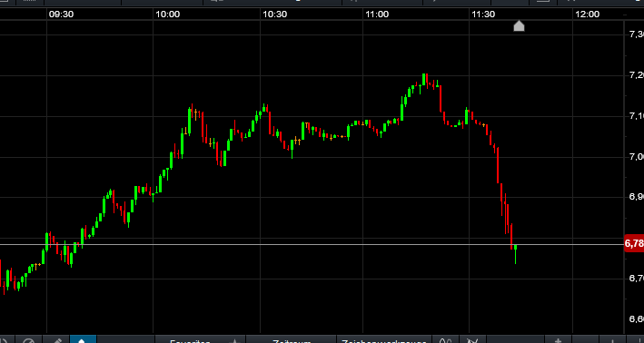Click the 11:00 time axis label
The width and height of the screenshot is (644, 343).
point(377,15)
